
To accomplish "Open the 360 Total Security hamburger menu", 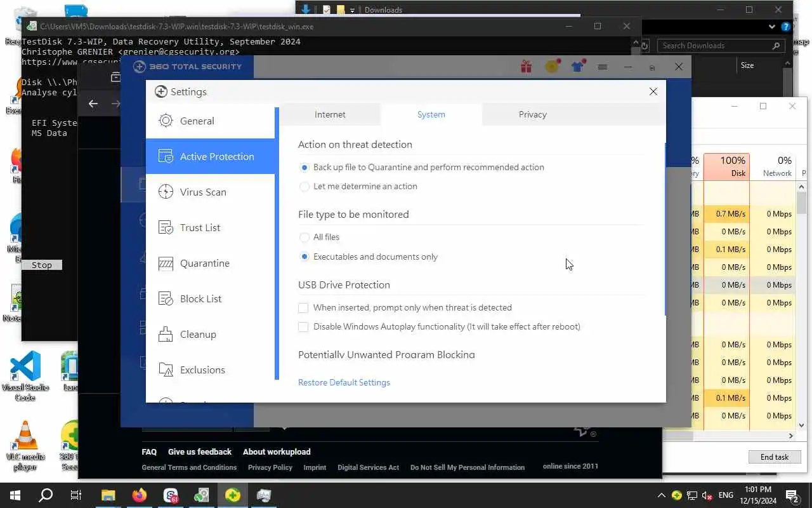I will point(603,67).
